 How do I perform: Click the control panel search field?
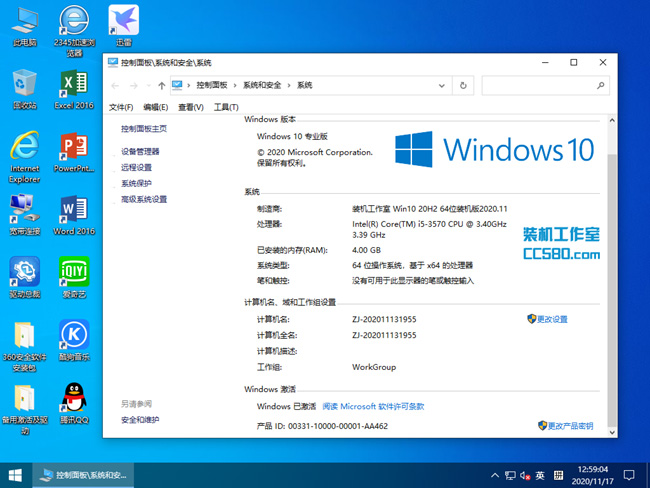[546, 85]
